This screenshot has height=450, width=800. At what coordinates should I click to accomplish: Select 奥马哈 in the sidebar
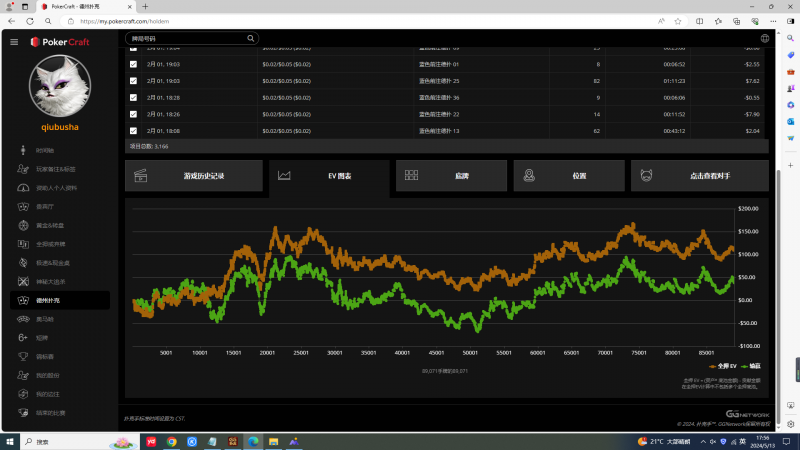45,319
